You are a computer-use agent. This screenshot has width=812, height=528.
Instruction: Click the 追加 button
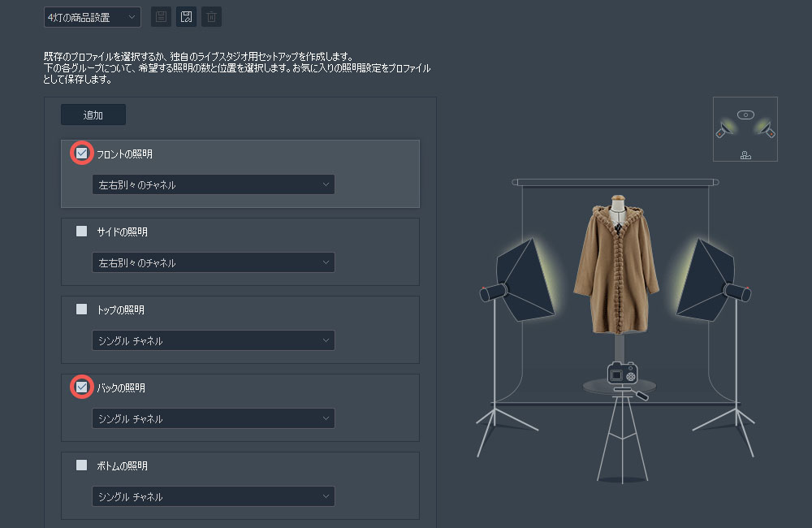point(93,115)
